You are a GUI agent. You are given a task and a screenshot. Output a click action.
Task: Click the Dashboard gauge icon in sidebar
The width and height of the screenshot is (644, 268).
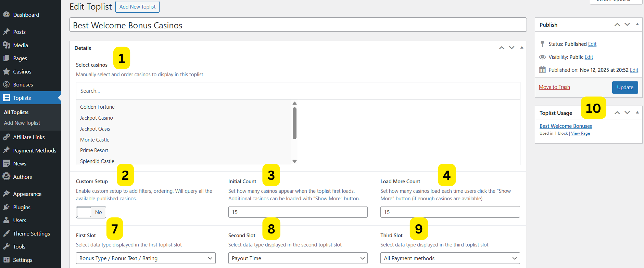tap(6, 15)
